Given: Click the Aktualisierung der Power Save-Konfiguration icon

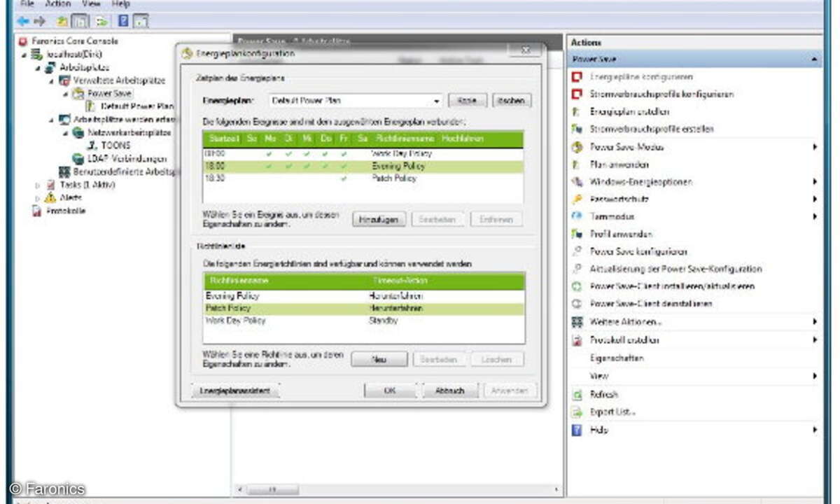Looking at the screenshot, I should pyautogui.click(x=577, y=269).
